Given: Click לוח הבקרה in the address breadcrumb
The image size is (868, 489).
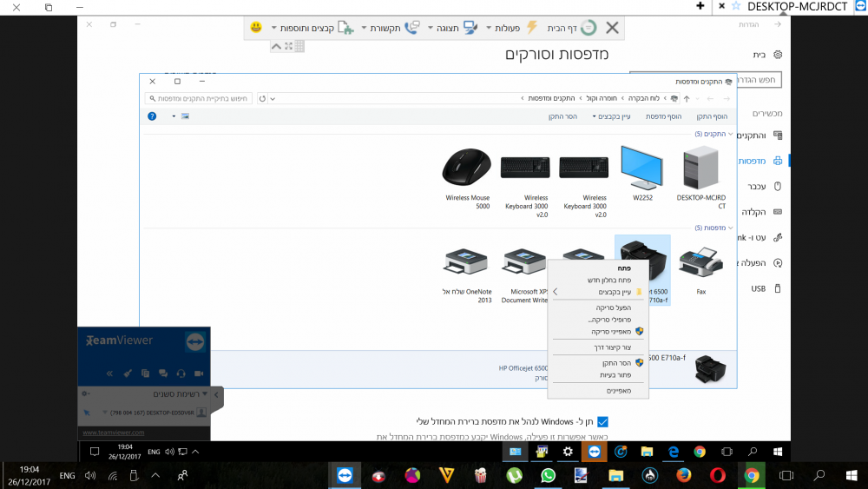Looking at the screenshot, I should pyautogui.click(x=644, y=98).
